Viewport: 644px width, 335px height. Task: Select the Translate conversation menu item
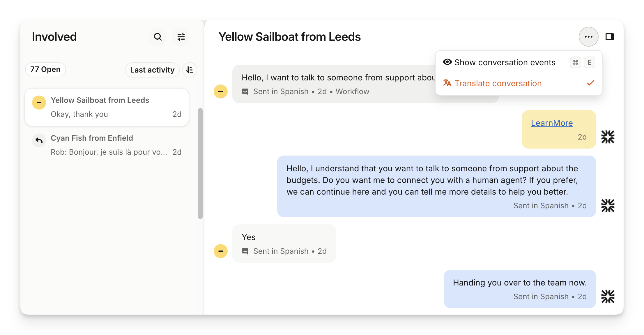(498, 84)
